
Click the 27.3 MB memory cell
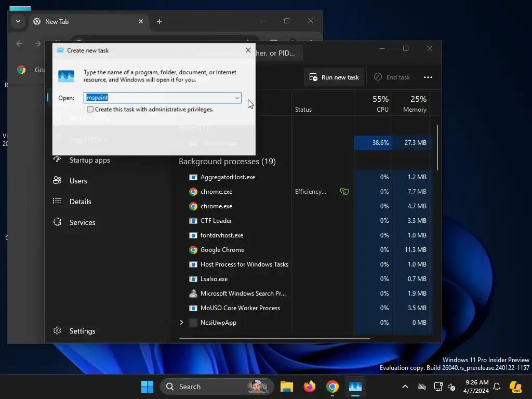411,143
